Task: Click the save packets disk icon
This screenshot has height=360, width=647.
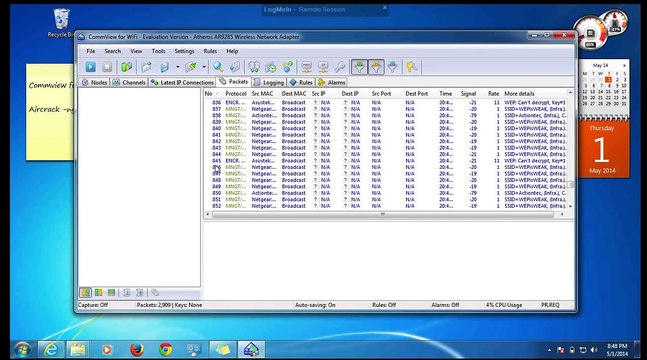Action: click(x=165, y=67)
